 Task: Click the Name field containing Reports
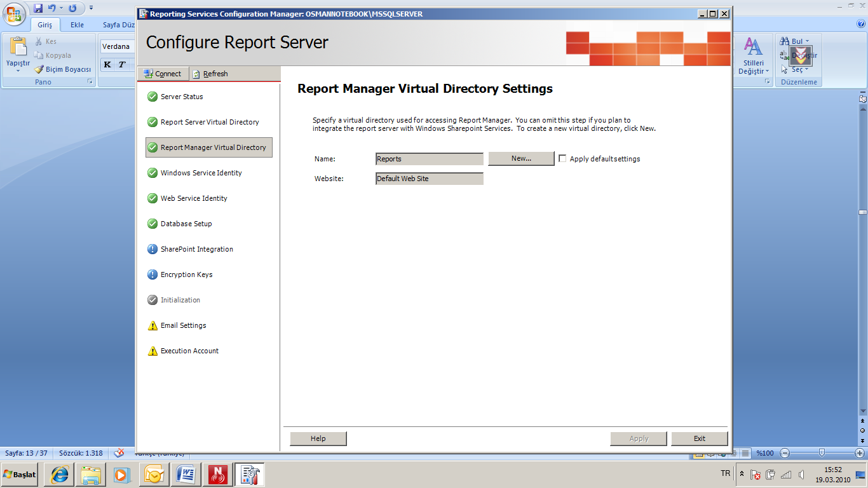pos(430,159)
